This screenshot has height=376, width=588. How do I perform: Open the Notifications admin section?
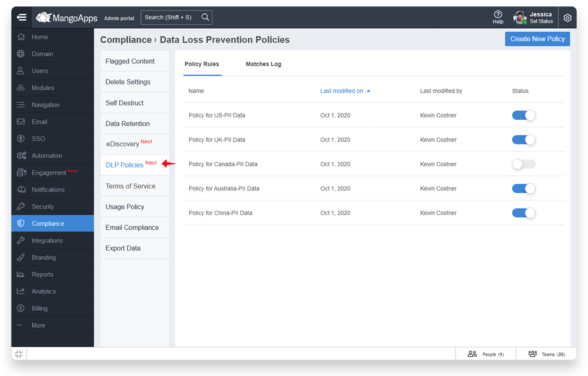point(46,189)
